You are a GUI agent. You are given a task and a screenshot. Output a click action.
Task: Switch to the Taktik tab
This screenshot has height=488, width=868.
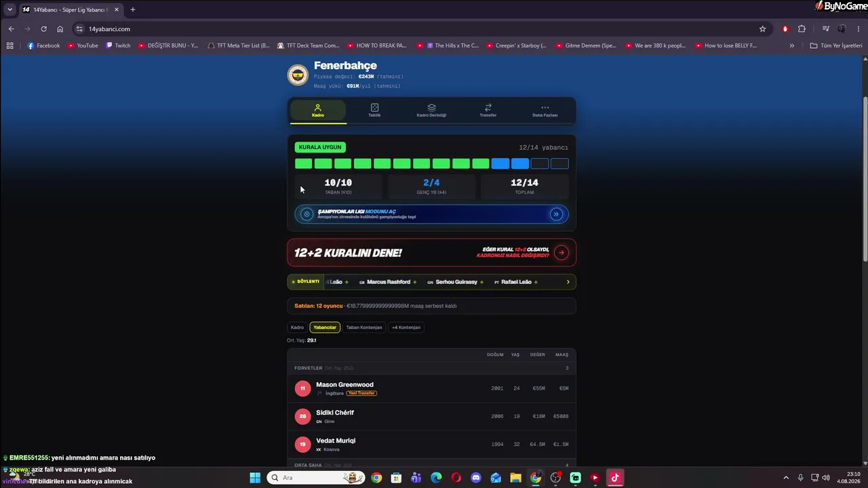coord(374,110)
